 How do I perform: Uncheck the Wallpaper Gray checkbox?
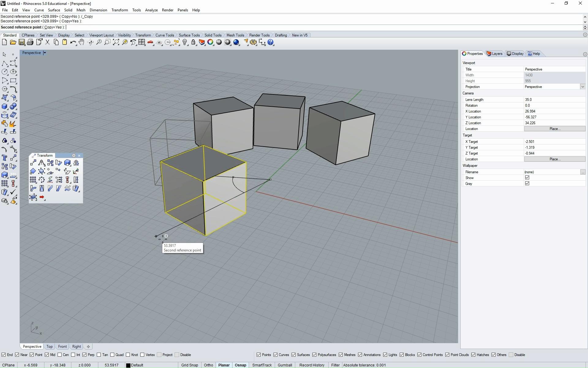(x=527, y=183)
